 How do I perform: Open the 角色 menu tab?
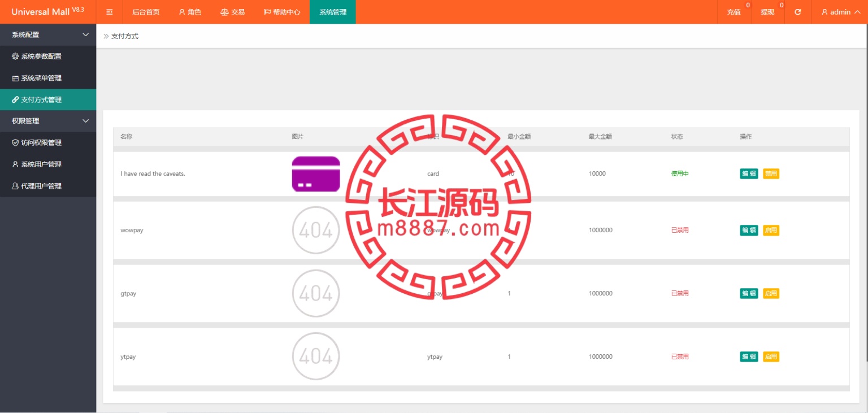pyautogui.click(x=190, y=12)
